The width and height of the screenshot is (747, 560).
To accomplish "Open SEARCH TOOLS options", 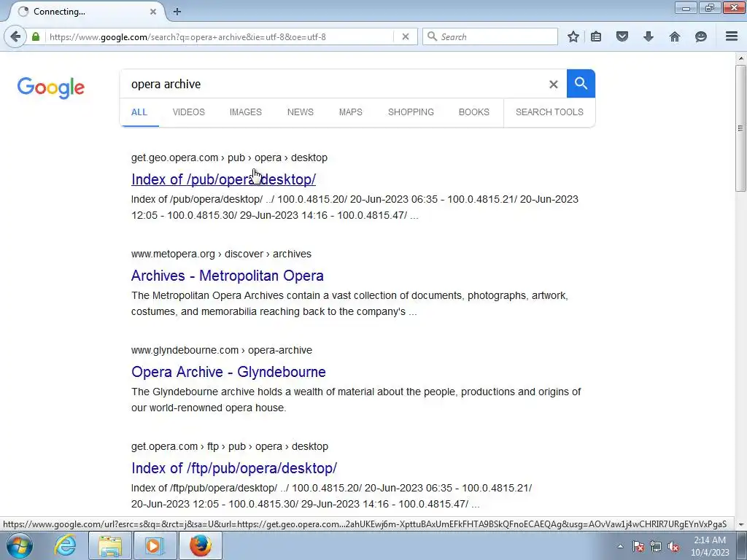I will 549,112.
